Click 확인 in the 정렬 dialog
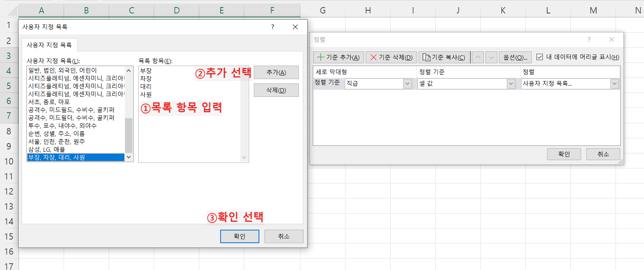 tap(564, 154)
